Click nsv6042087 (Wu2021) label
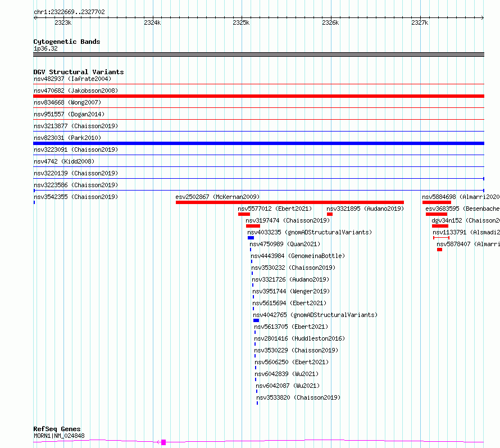 [288, 386]
